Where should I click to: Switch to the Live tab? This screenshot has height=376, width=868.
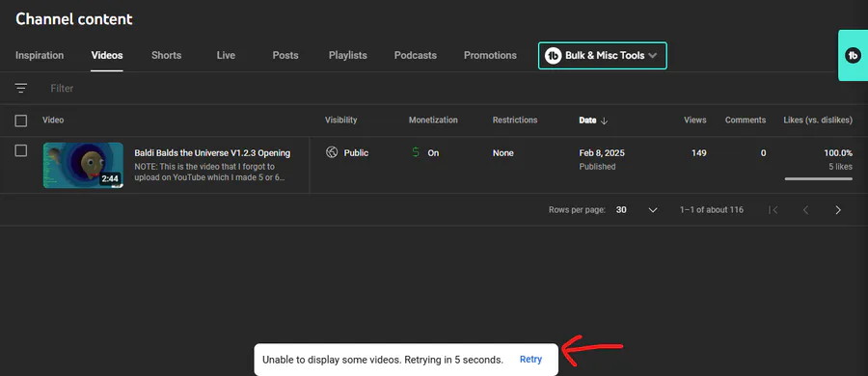pos(226,55)
